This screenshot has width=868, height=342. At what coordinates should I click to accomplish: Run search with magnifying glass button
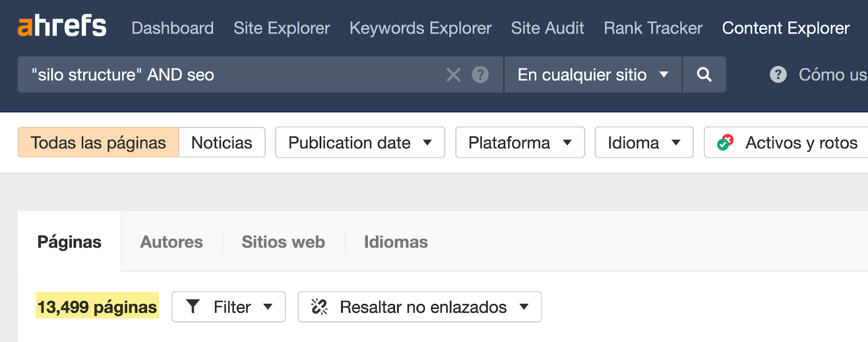(704, 74)
